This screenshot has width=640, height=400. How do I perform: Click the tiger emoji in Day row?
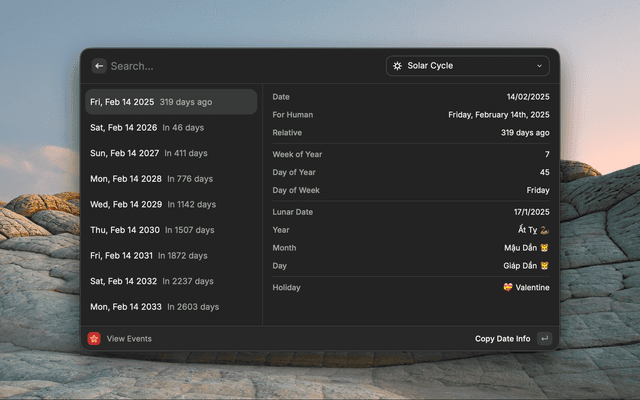545,267
